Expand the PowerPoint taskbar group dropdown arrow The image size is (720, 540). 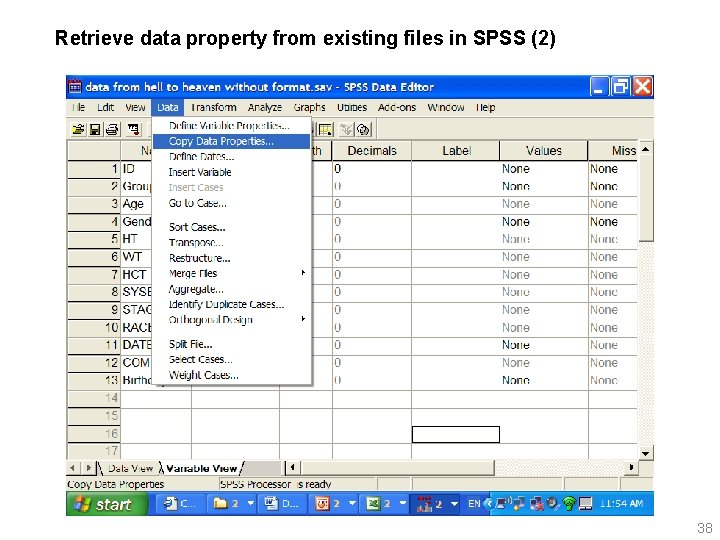[352, 504]
